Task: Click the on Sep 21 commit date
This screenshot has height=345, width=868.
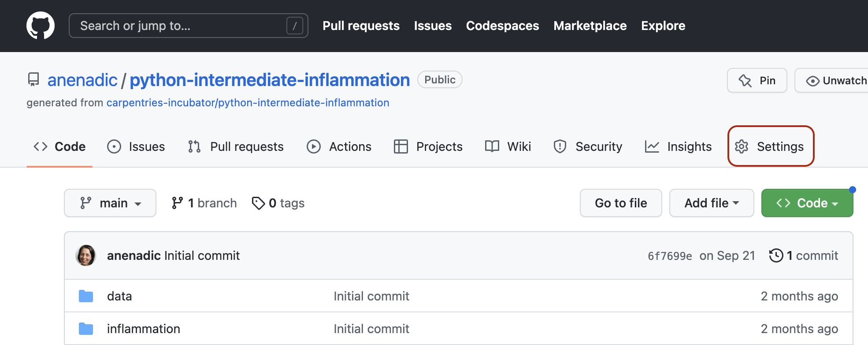Action: click(x=727, y=255)
